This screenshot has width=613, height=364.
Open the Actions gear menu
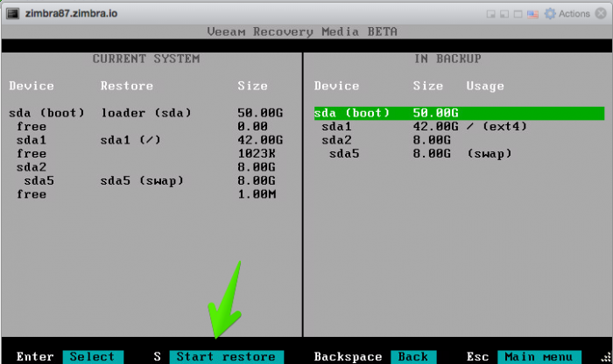(567, 14)
